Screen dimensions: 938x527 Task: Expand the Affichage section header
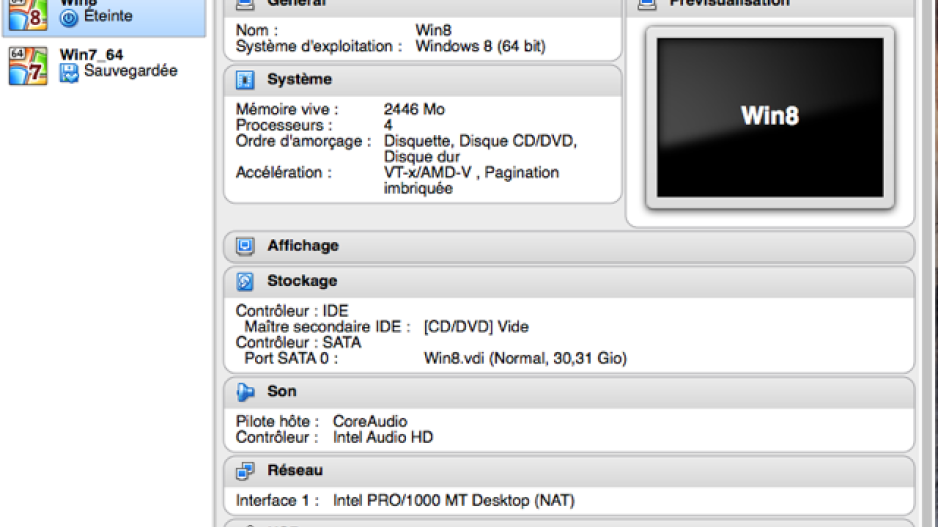569,246
